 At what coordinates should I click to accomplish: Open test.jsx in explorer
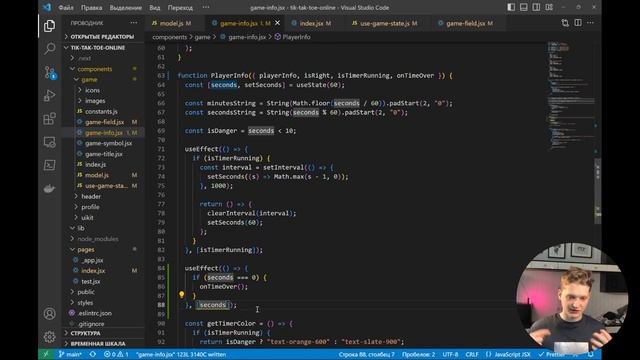pyautogui.click(x=91, y=281)
